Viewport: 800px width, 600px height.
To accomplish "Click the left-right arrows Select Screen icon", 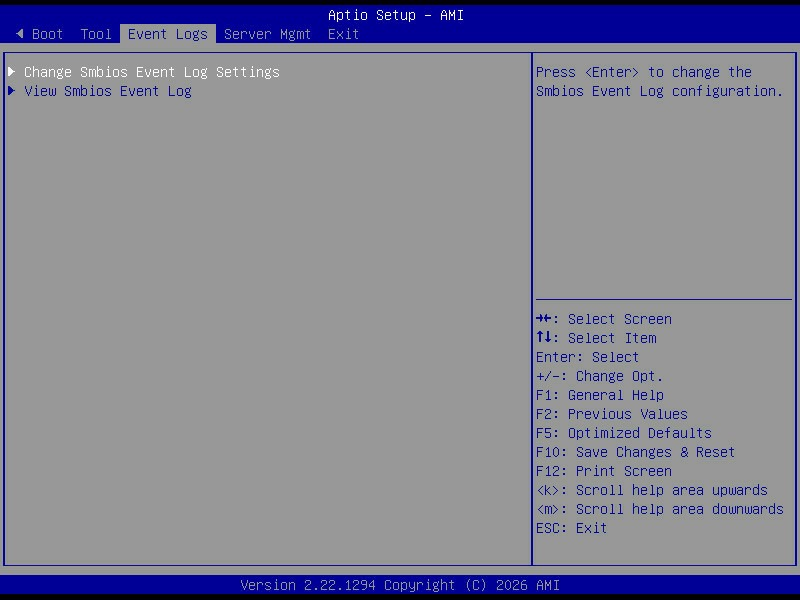I will pos(543,319).
